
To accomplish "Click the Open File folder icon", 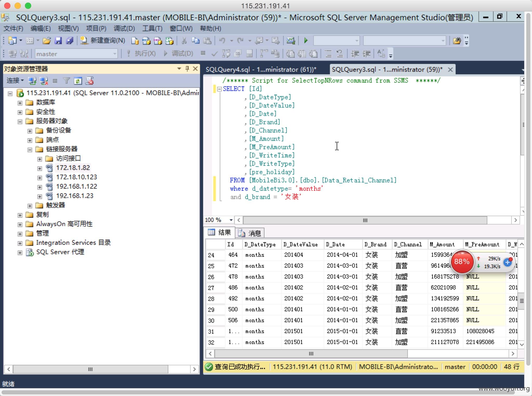I will (x=46, y=41).
